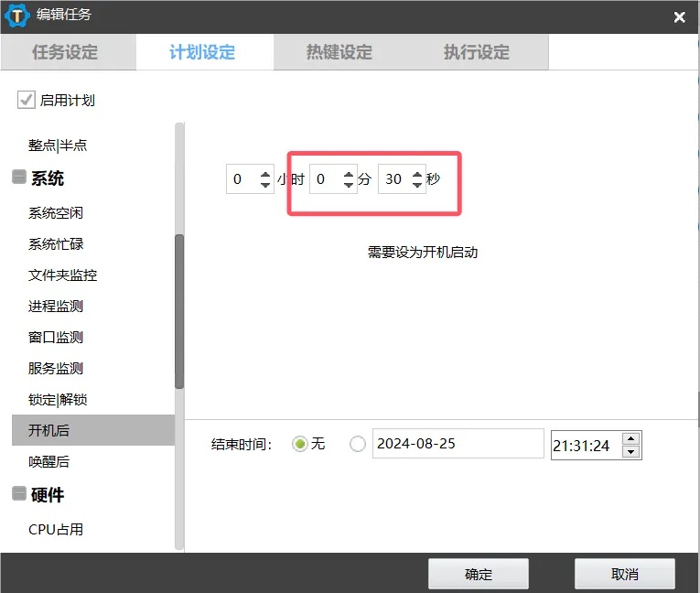Select the end date radio button
Screen dimensions: 700x593
[x=358, y=444]
